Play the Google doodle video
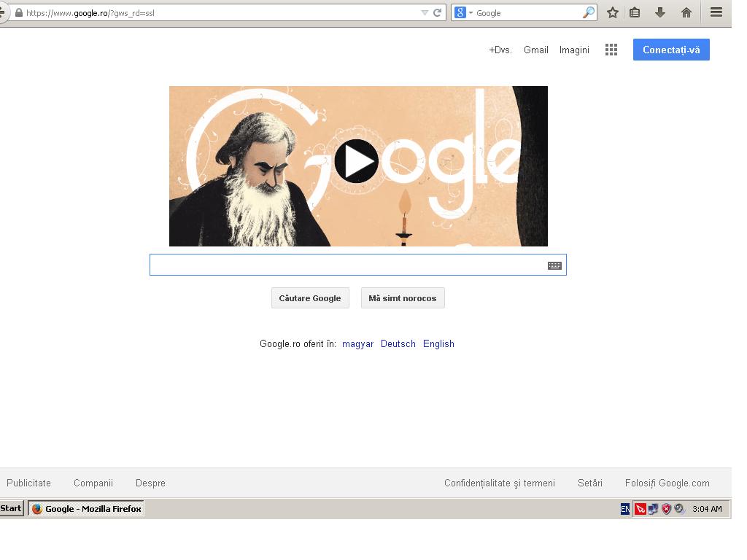 tap(356, 161)
